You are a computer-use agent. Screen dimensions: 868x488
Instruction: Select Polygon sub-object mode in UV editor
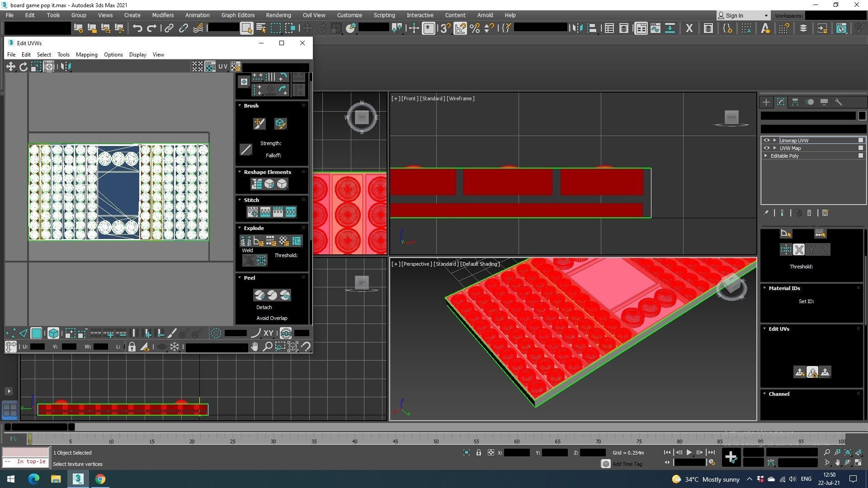tap(36, 333)
